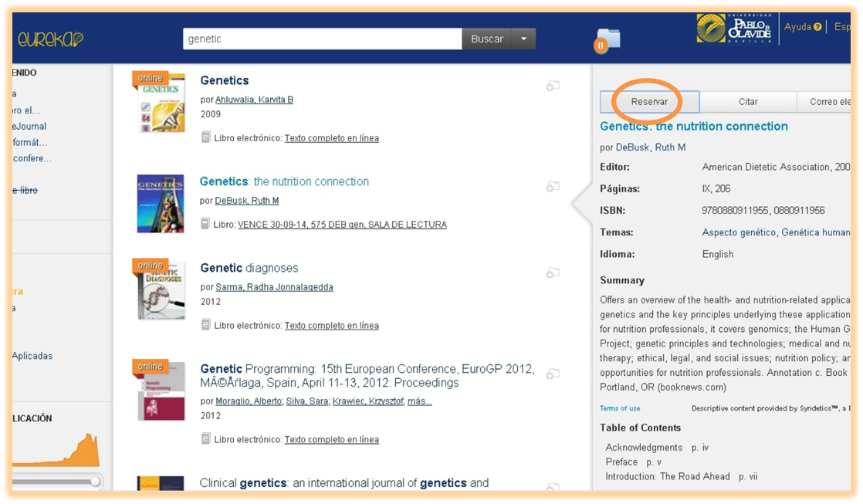Viewport: 863px width, 504px height.
Task: Open the Genetics title link from 2009
Action: pyautogui.click(x=225, y=80)
